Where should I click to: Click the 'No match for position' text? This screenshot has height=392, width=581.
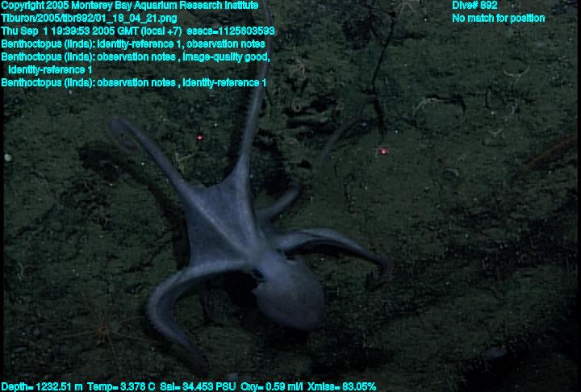point(498,19)
